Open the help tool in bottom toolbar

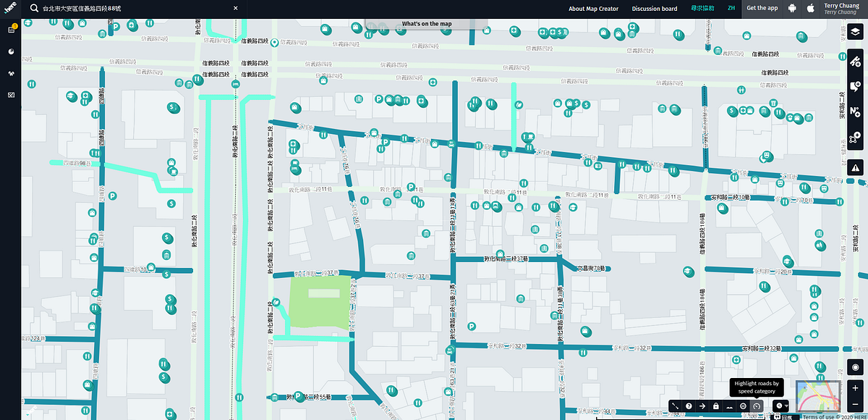coord(689,406)
